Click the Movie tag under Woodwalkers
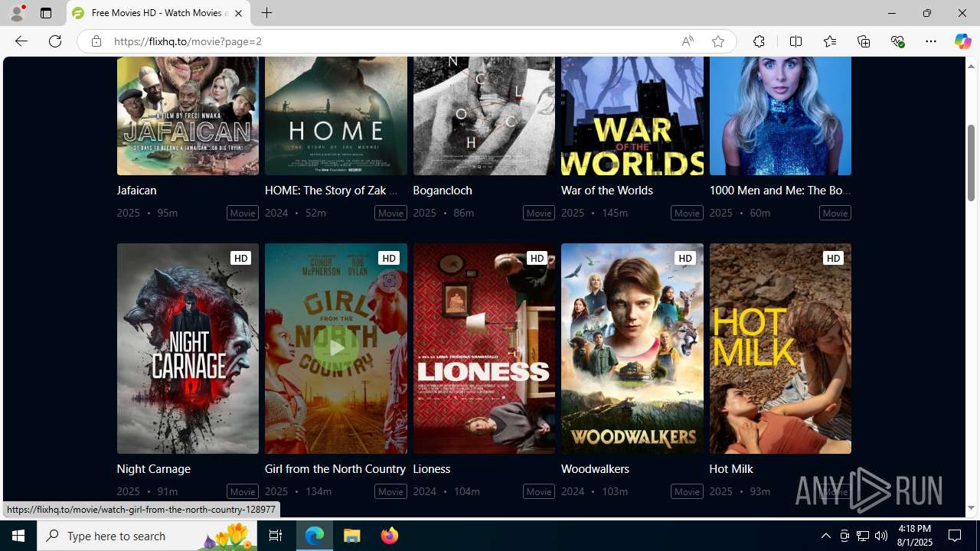 (687, 491)
